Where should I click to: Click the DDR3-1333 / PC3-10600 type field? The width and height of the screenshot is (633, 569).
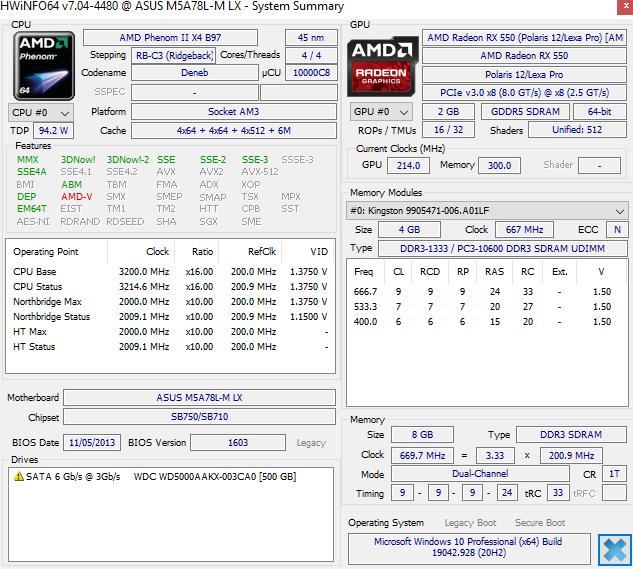tap(503, 248)
